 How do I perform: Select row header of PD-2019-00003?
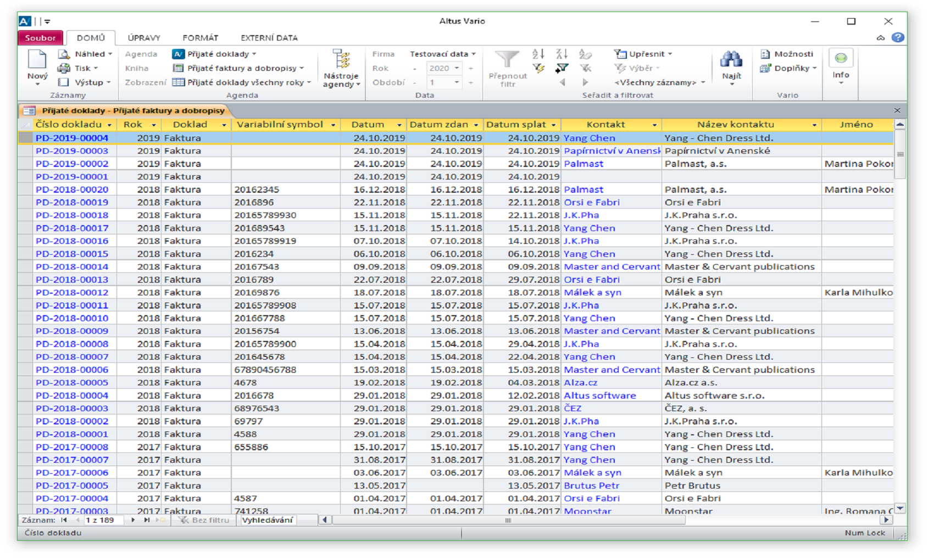point(25,151)
